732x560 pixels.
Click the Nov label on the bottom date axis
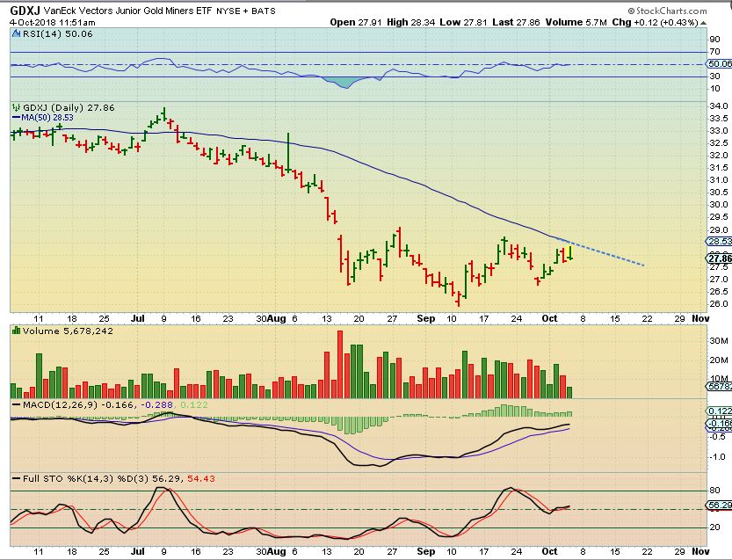tap(700, 551)
